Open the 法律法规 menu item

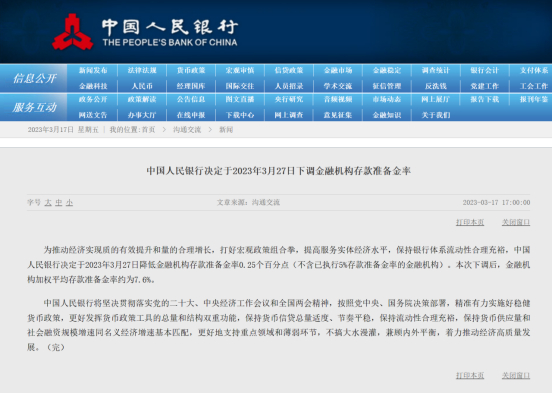(x=142, y=71)
